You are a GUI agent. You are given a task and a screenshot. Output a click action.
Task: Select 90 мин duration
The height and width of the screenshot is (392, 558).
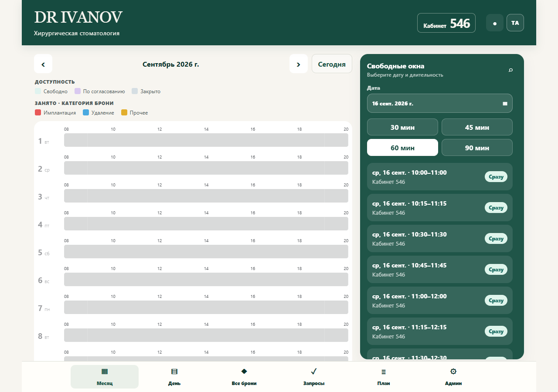tap(477, 148)
